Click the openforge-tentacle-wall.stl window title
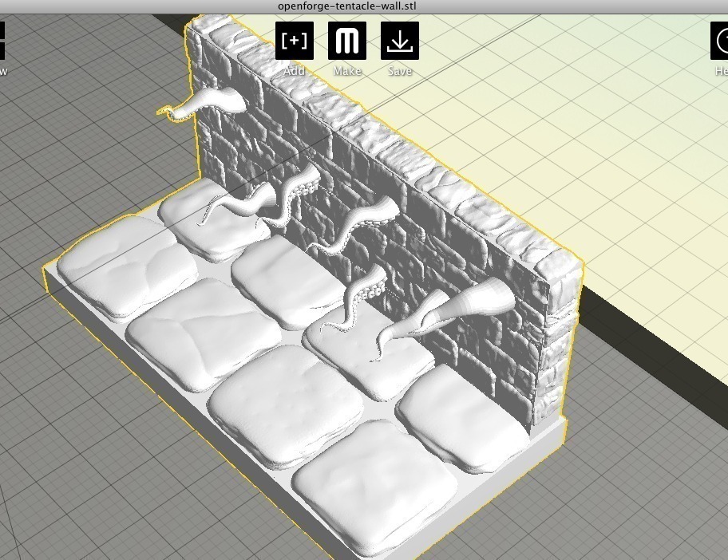The width and height of the screenshot is (728, 560). pyautogui.click(x=347, y=6)
